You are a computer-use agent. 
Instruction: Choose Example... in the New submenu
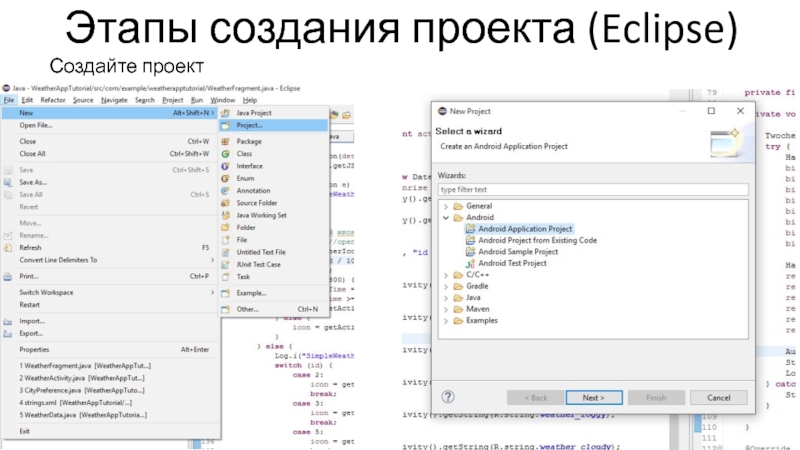(274, 293)
